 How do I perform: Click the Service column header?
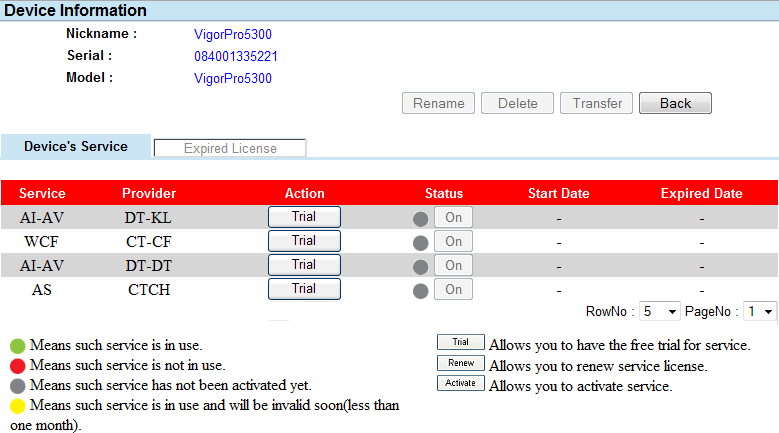pos(42,193)
